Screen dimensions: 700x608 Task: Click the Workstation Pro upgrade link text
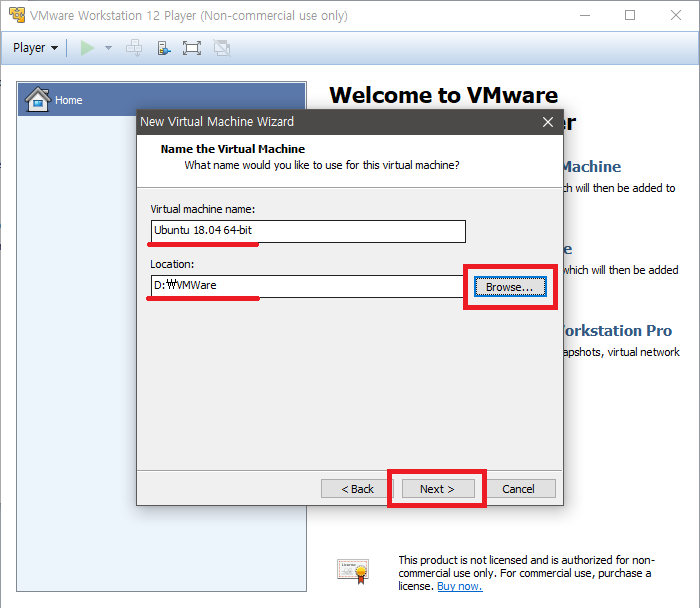click(617, 331)
